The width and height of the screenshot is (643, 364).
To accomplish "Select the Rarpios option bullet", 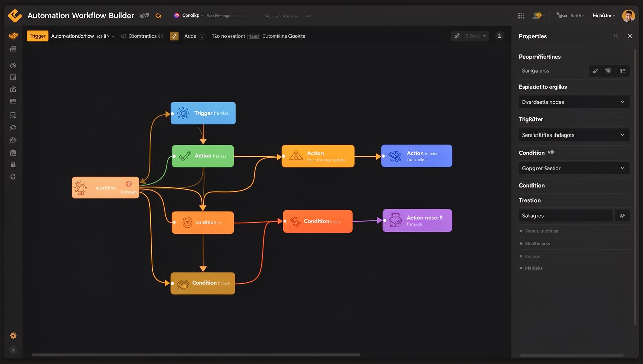I will (521, 256).
